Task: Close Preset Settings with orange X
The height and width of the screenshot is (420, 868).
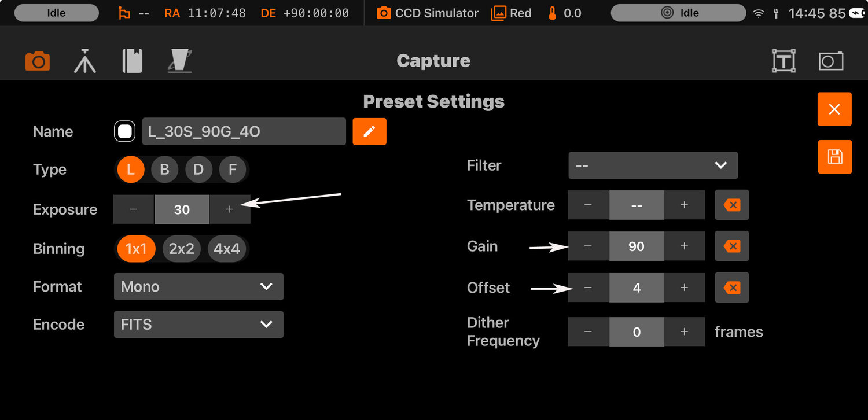Action: (x=834, y=109)
